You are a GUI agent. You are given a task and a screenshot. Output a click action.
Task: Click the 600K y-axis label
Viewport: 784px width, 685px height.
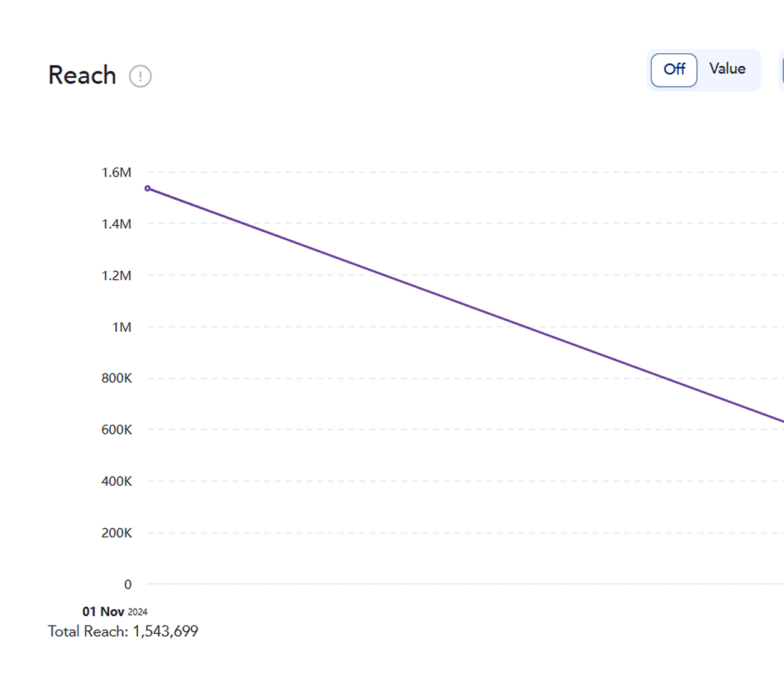[116, 430]
